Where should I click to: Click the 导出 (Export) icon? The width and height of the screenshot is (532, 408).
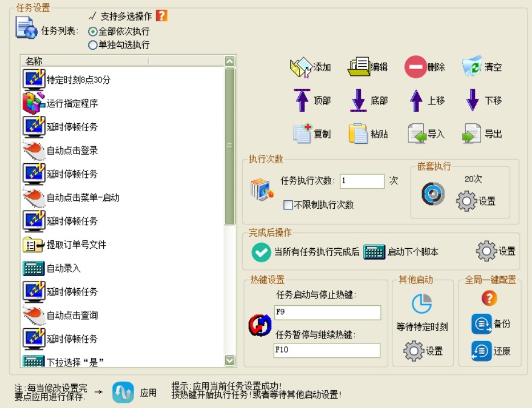473,134
